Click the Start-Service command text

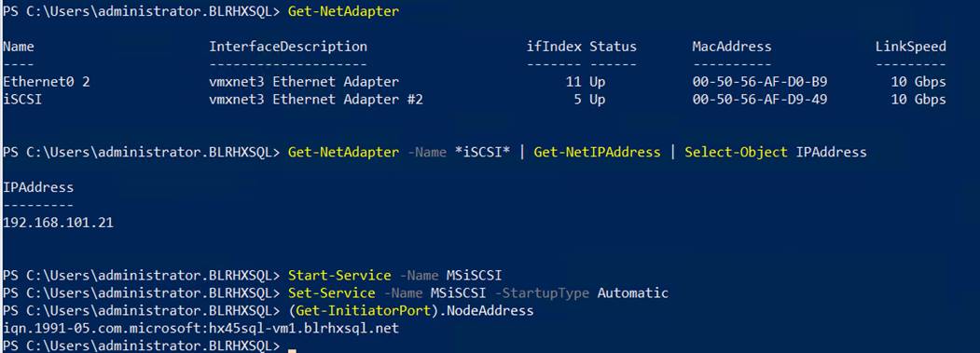tap(339, 276)
